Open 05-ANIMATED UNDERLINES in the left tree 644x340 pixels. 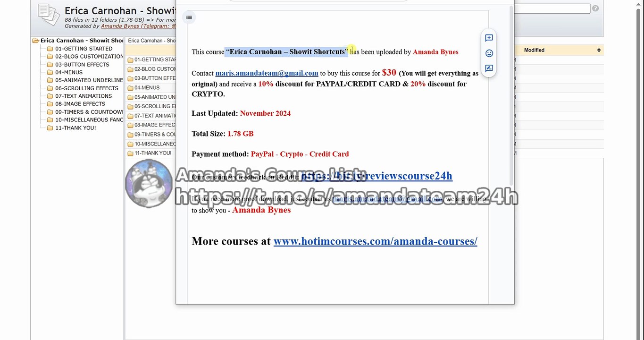tap(89, 80)
